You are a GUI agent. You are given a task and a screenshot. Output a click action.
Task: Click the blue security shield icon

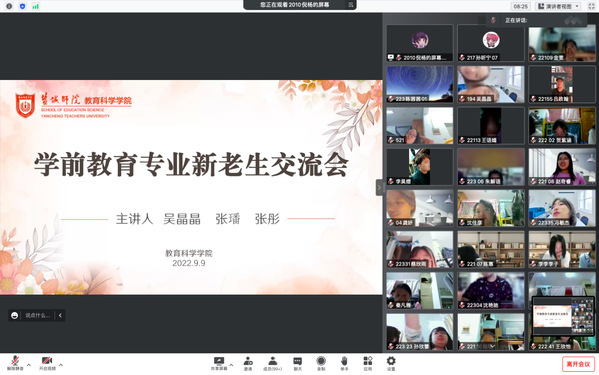(22, 6)
